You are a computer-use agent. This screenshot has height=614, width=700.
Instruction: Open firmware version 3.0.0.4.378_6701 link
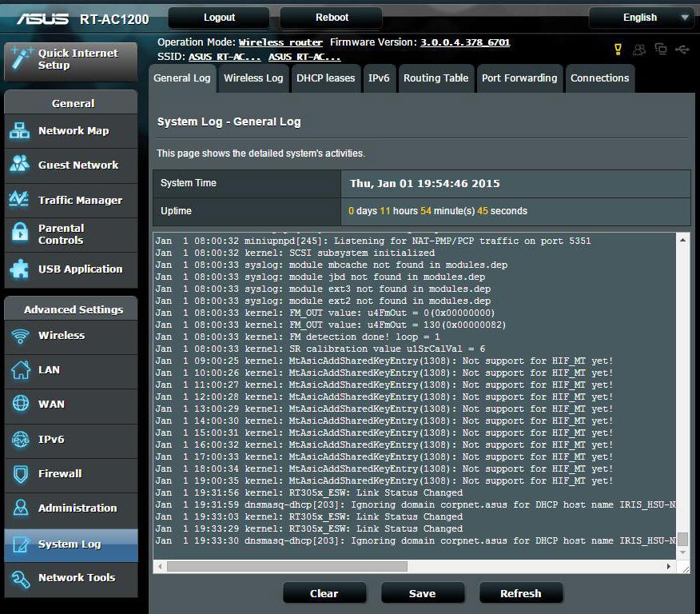click(465, 42)
